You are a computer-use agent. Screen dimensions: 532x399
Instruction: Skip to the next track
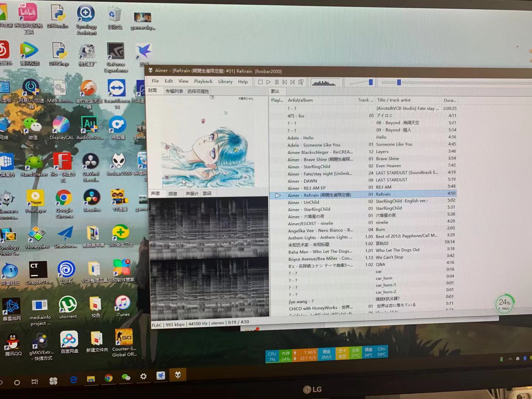pyautogui.click(x=293, y=82)
